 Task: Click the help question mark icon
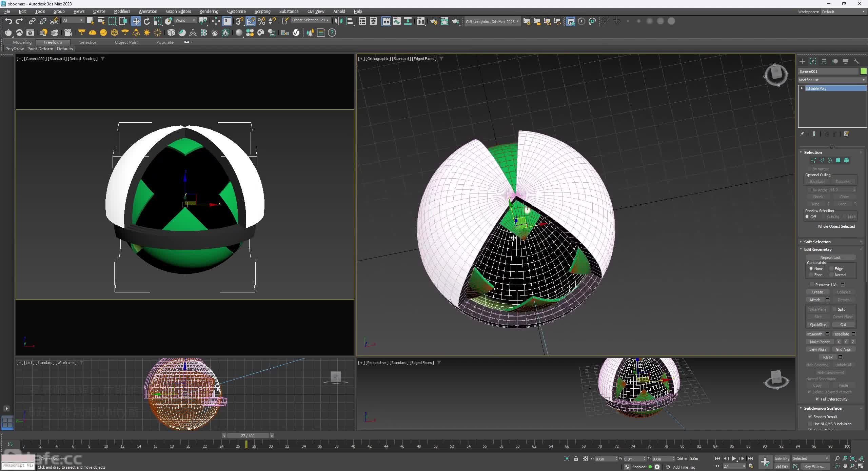click(332, 33)
